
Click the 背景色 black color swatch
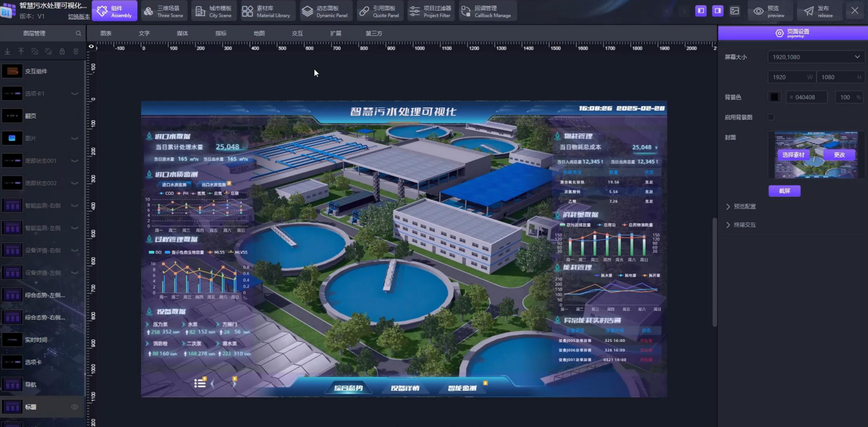pyautogui.click(x=775, y=97)
